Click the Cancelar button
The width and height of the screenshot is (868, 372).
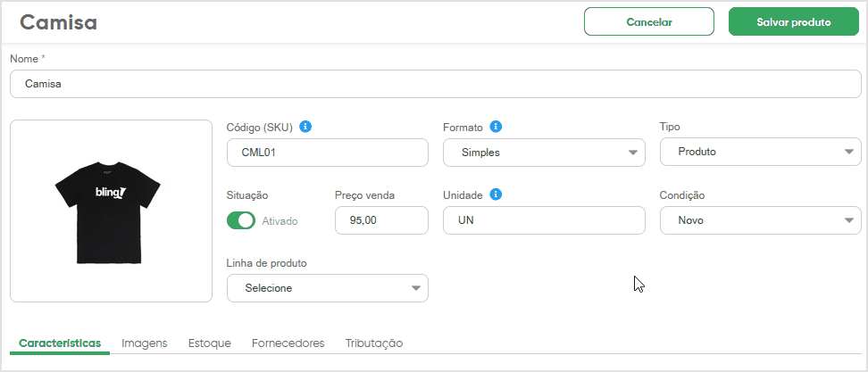pos(649,21)
